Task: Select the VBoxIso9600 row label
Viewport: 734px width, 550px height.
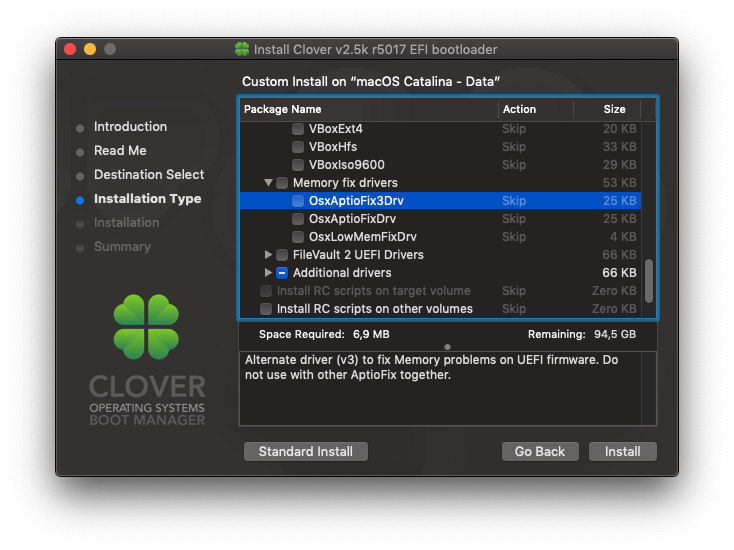Action: (346, 165)
